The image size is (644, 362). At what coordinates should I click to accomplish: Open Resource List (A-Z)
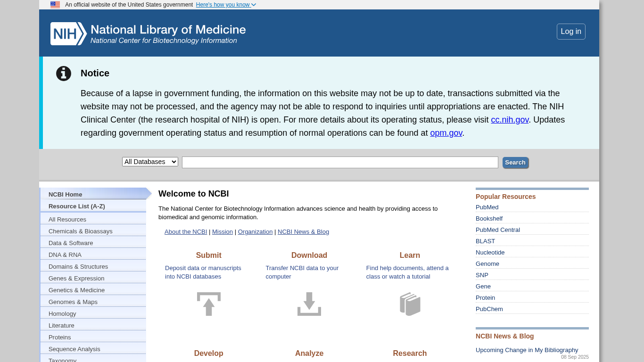tap(93, 206)
